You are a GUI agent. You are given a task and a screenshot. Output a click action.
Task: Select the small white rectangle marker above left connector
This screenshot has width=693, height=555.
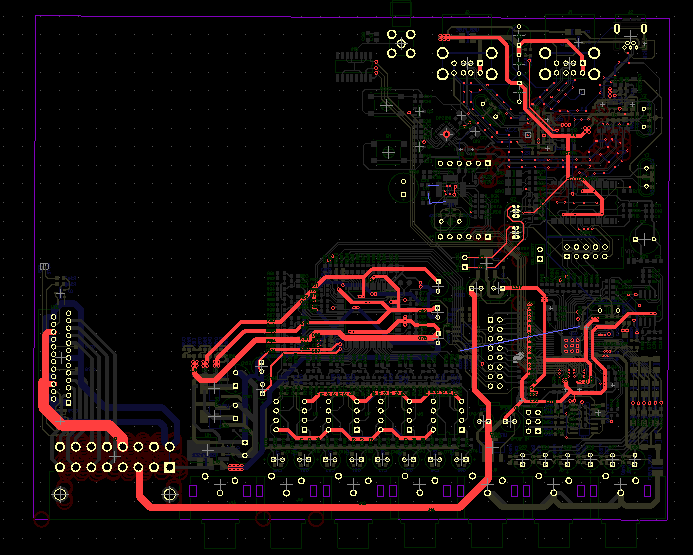(x=44, y=267)
